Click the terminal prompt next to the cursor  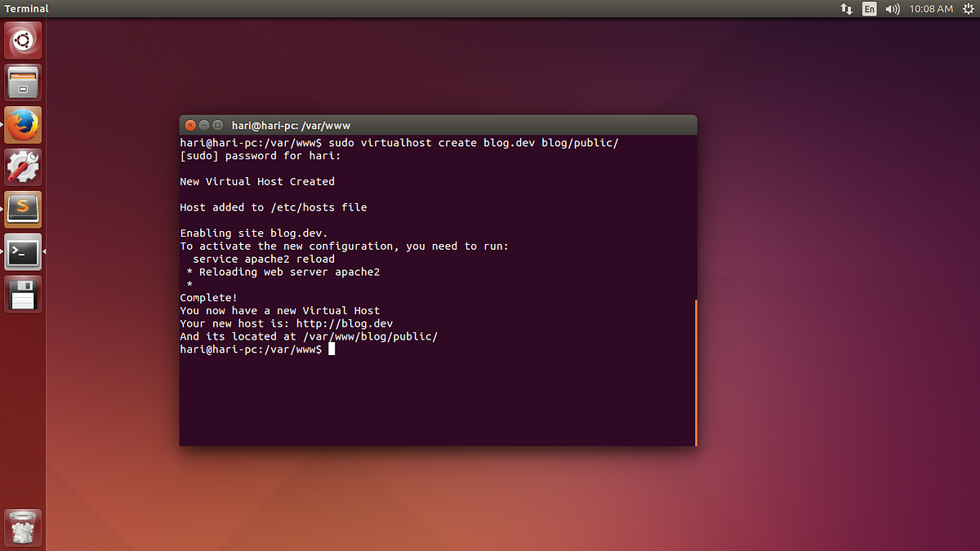331,349
